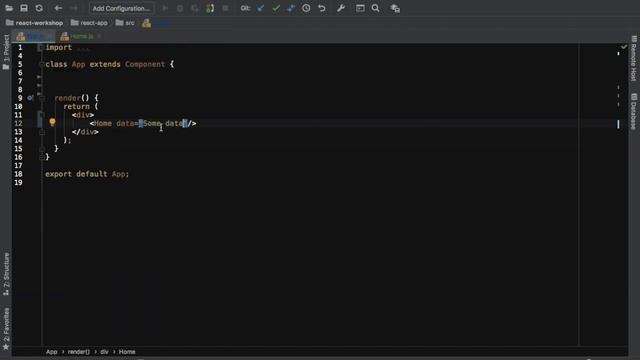640x360 pixels.
Task: Click the Git commit green checkmark
Action: (276, 8)
